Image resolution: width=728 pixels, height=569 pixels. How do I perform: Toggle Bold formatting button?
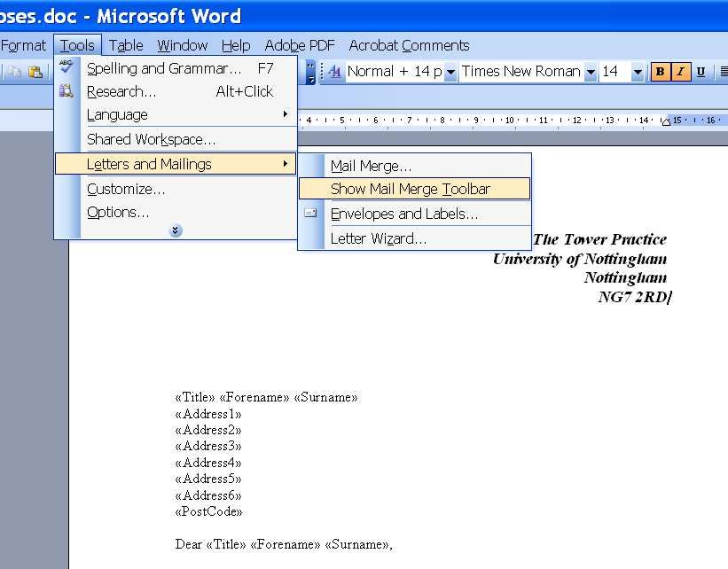(x=661, y=72)
